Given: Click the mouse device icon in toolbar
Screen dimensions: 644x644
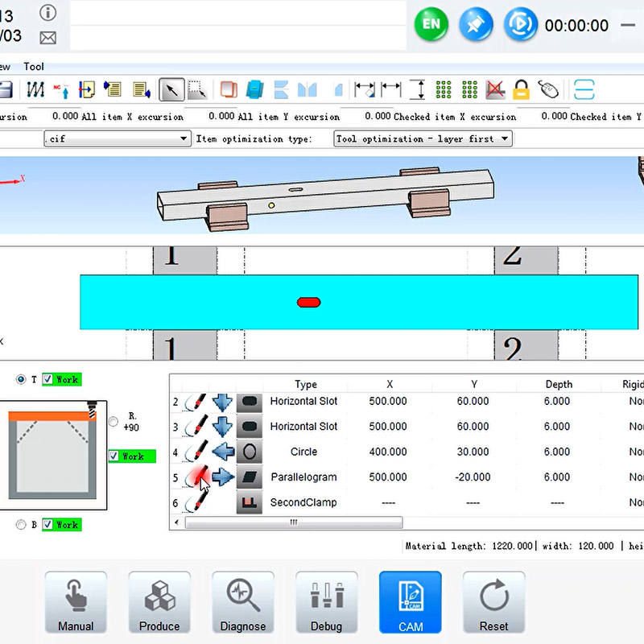Looking at the screenshot, I should 548,89.
